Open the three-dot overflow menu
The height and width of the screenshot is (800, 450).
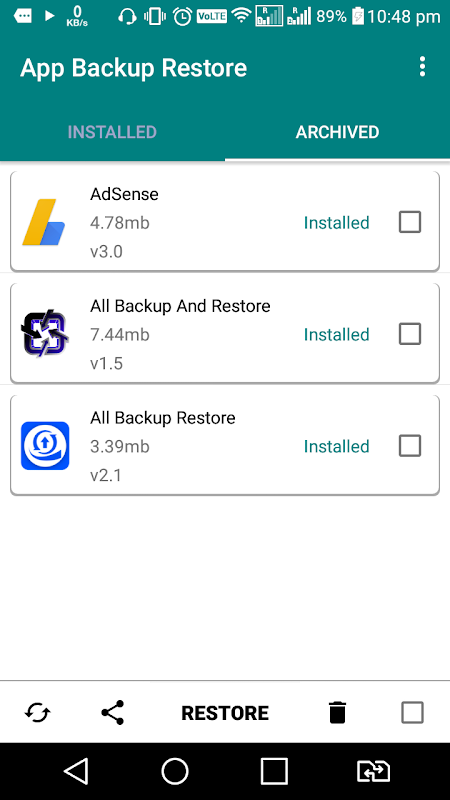(x=422, y=67)
